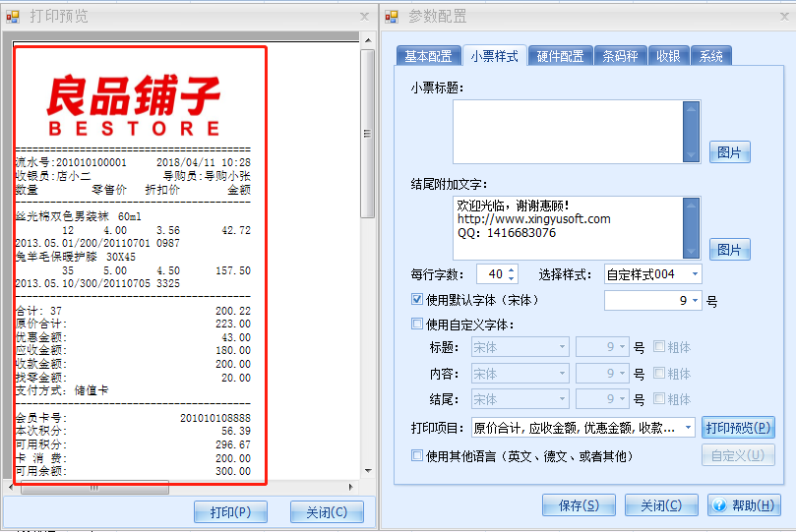Click the QQ: 1416683076 text line

pos(506,233)
